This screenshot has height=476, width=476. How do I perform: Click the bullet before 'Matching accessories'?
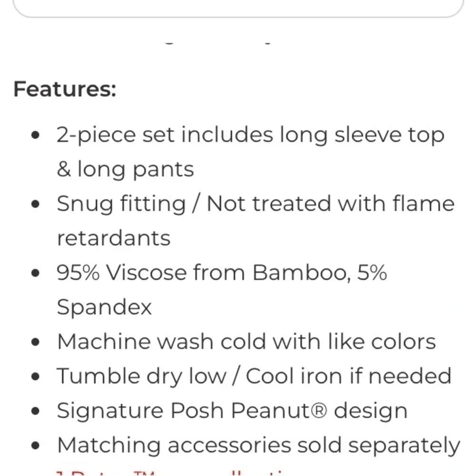[36, 446]
